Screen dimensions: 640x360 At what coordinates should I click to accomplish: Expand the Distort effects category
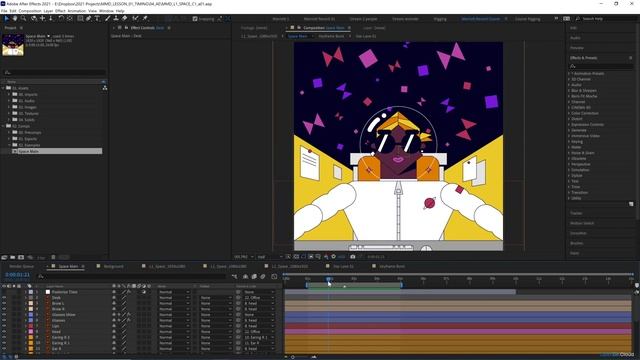coord(569,119)
